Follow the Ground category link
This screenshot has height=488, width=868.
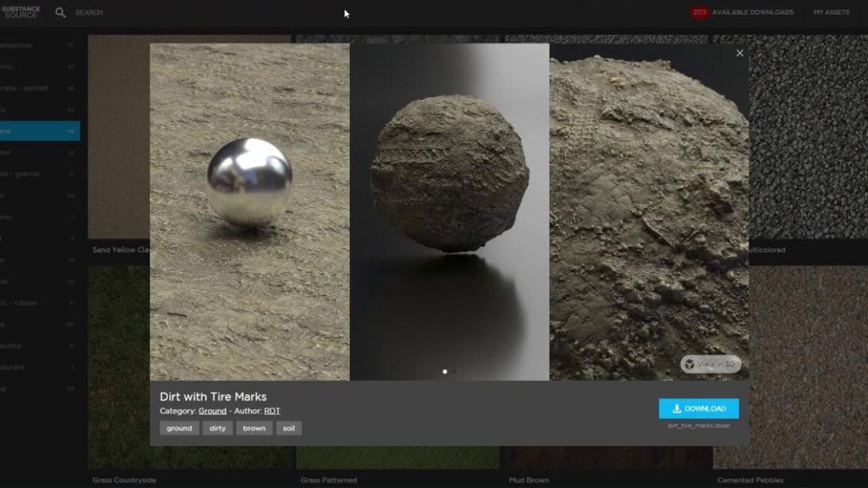tap(212, 411)
